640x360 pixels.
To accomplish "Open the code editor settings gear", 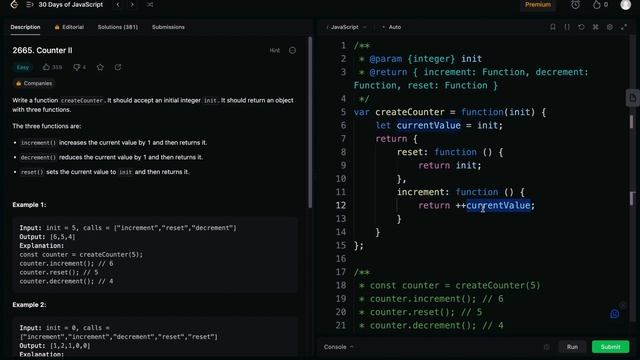I will 610,27.
